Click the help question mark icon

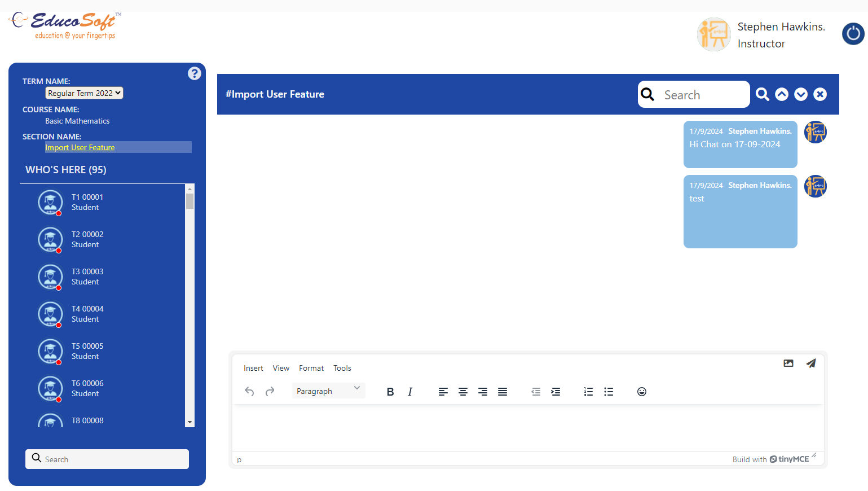coord(194,73)
